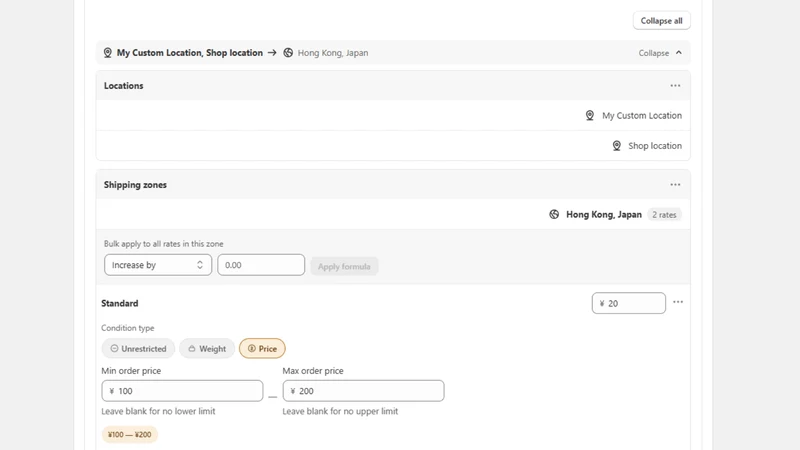Viewport: 800px width, 450px height.
Task: Click the pin icon beside My Custom Location
Action: (589, 115)
